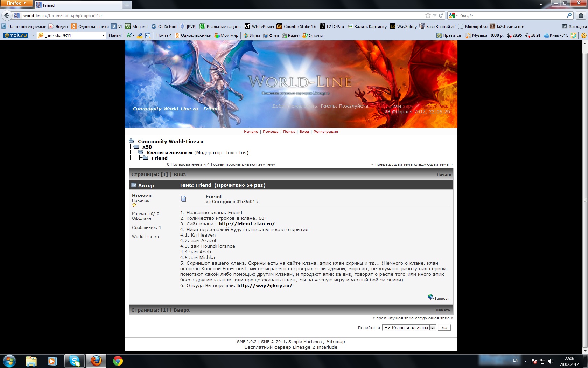588x368 pixels.
Task: Click the volume icon in system tray
Action: pyautogui.click(x=551, y=361)
